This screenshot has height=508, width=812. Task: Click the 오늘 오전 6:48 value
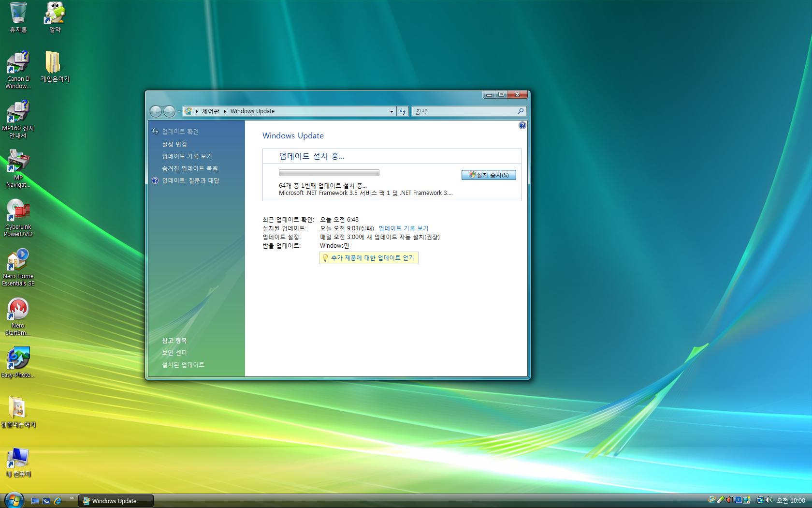[339, 220]
